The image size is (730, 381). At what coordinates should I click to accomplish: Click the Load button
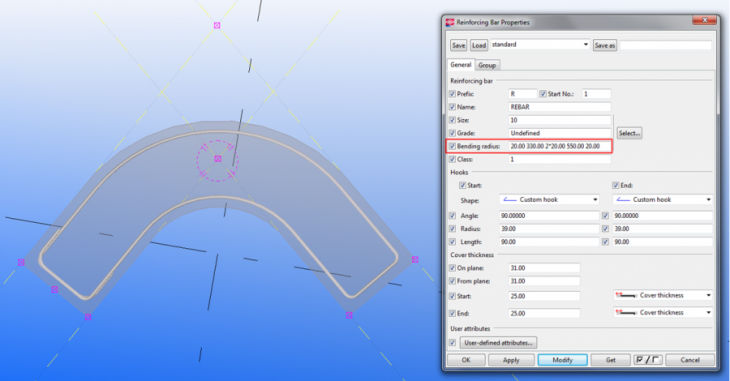point(479,45)
